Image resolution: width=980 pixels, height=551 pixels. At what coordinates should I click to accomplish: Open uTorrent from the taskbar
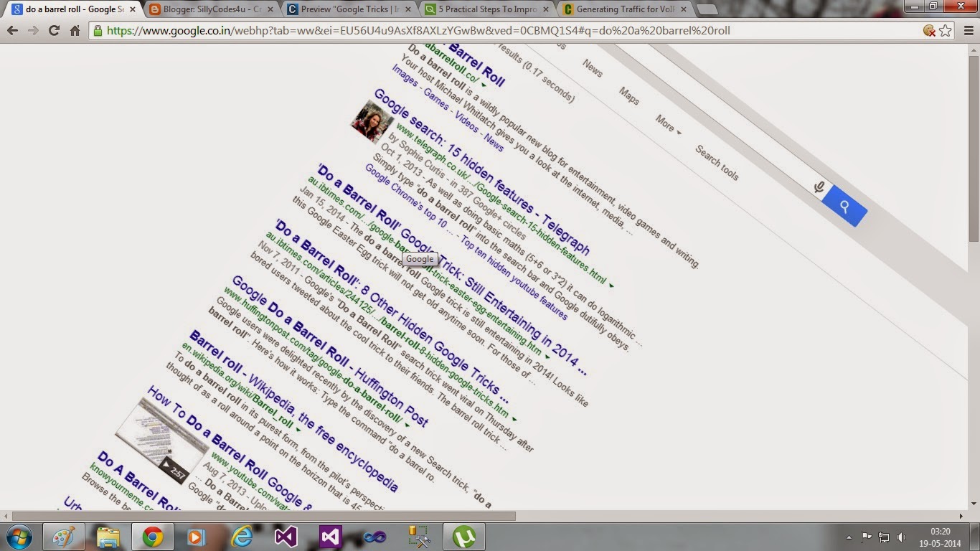[x=464, y=537]
